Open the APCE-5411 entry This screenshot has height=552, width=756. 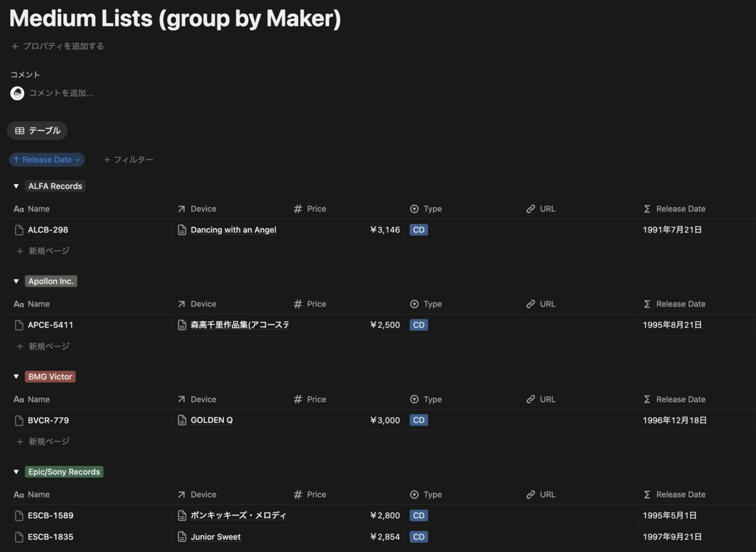tap(50, 325)
